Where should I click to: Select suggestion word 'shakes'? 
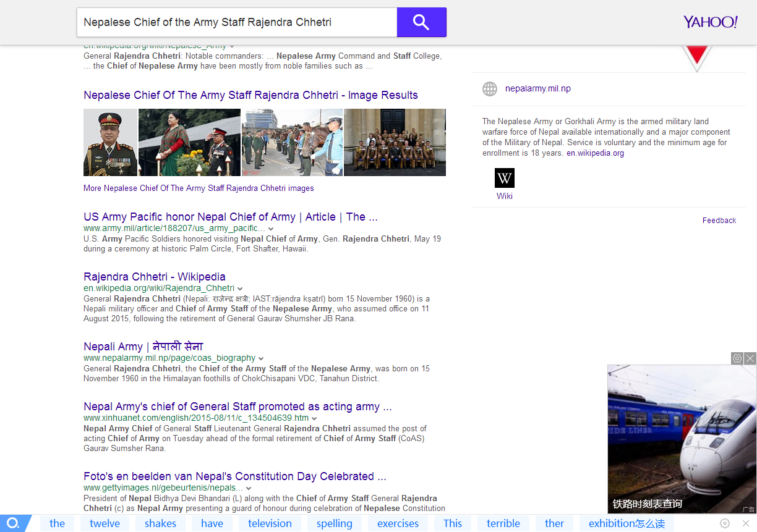tap(161, 523)
